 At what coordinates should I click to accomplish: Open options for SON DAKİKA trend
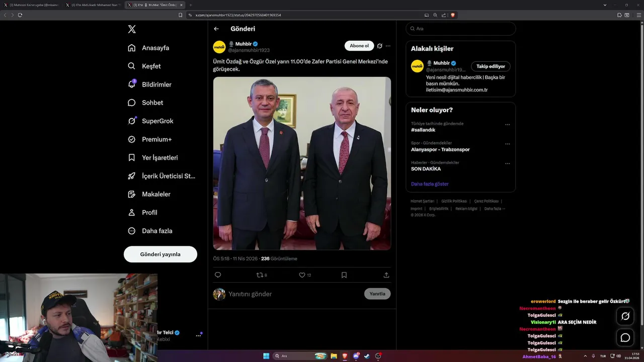coord(508,163)
